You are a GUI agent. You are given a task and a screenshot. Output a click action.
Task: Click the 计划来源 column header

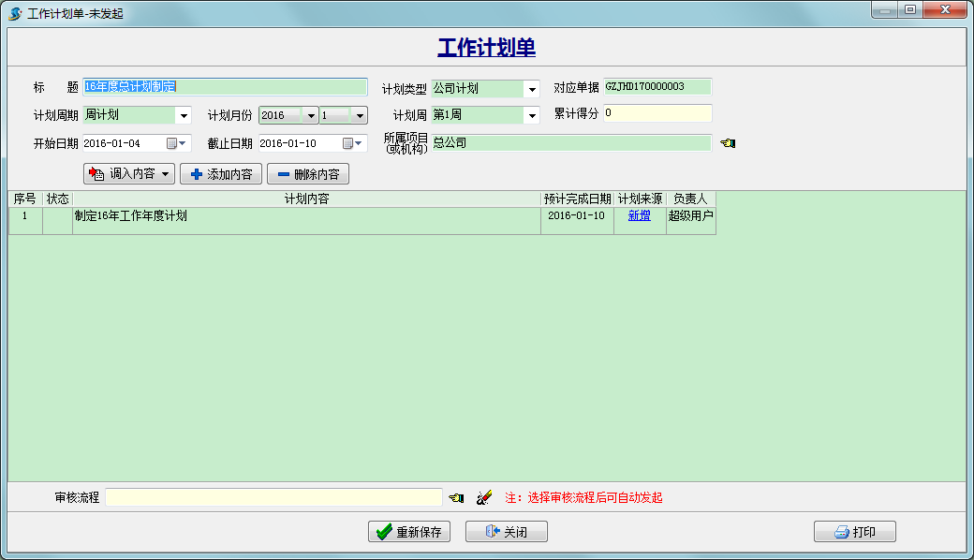[640, 199]
